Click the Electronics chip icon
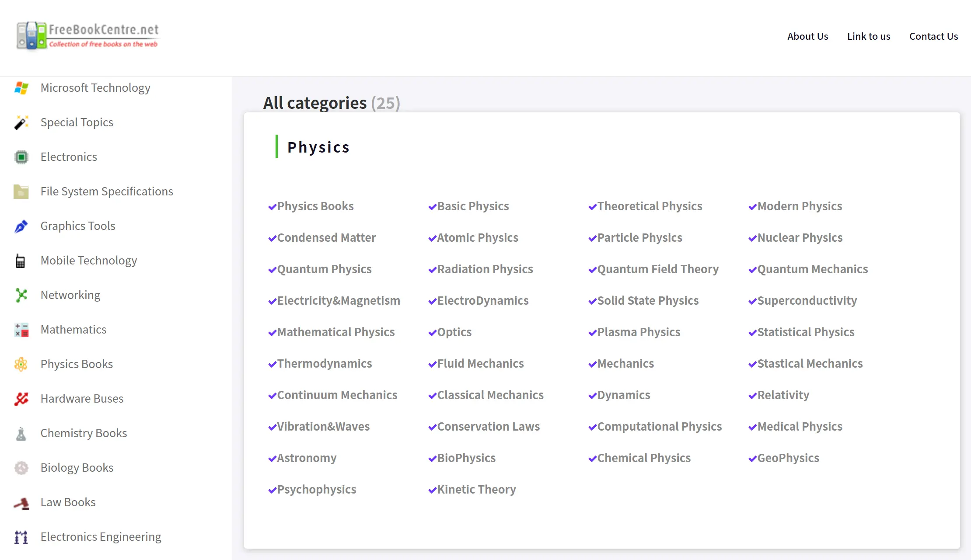Viewport: 971px width, 560px height. click(21, 157)
